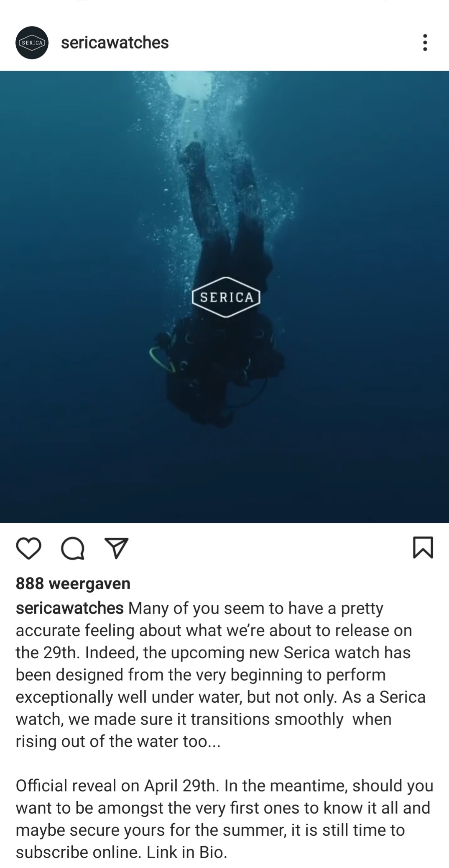This screenshot has width=449, height=868.
Task: Tap the dark water below the diver
Action: pyautogui.click(x=224, y=477)
